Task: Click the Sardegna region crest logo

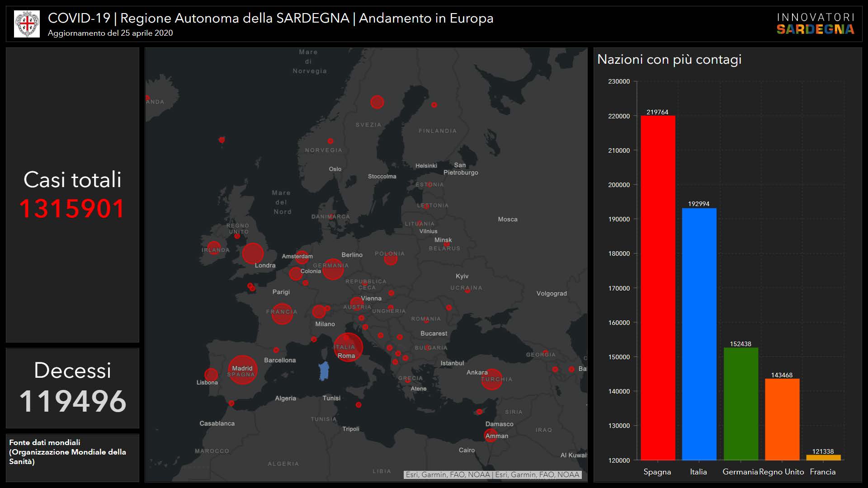Action: [x=27, y=24]
